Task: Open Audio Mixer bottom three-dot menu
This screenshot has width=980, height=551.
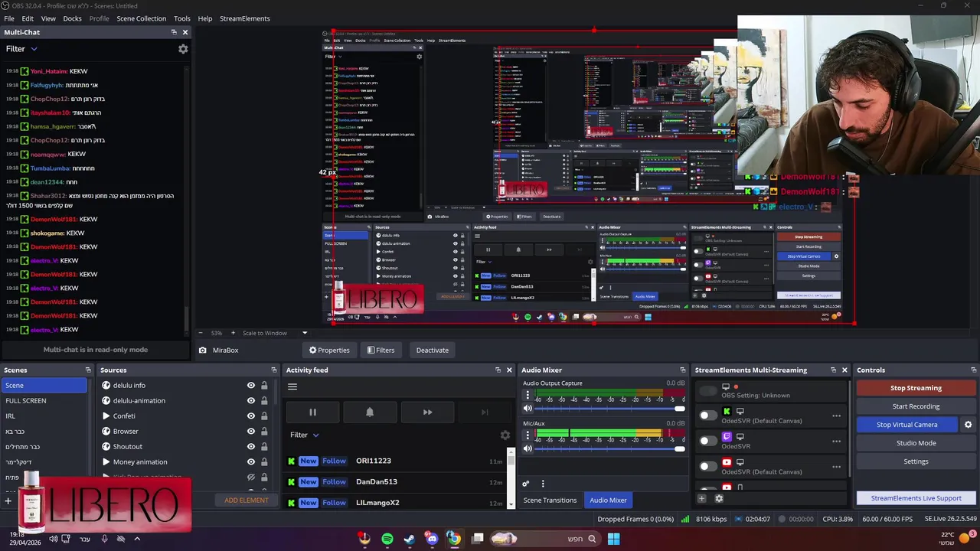Action: 543,484
